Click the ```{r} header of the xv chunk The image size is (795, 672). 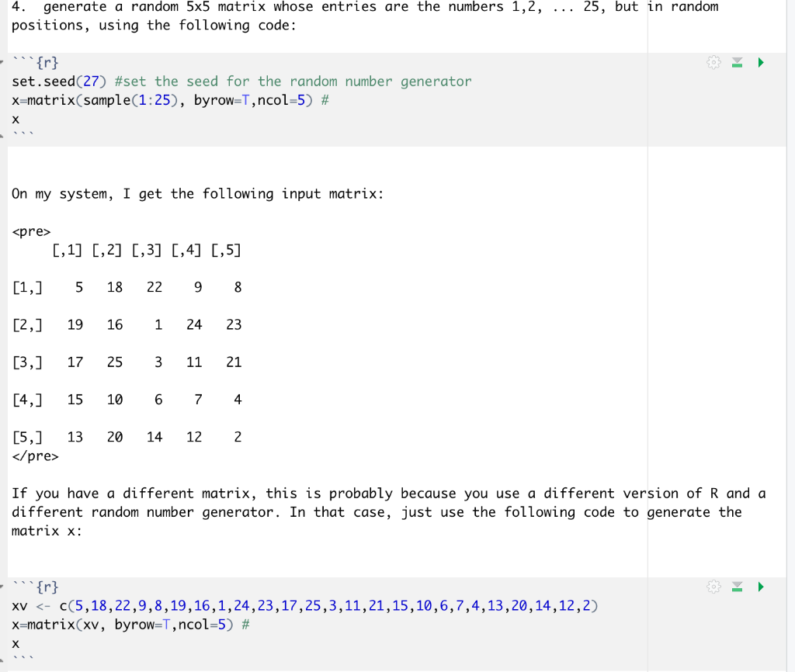click(x=36, y=587)
